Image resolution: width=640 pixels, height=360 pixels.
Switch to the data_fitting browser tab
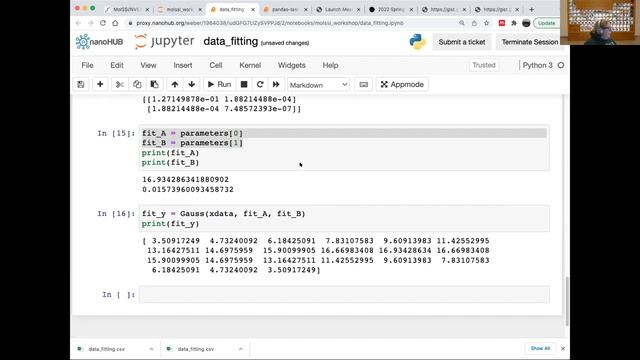tap(231, 9)
